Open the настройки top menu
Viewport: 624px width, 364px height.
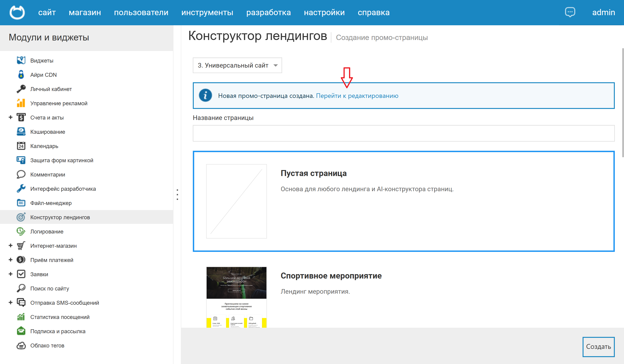coord(324,12)
